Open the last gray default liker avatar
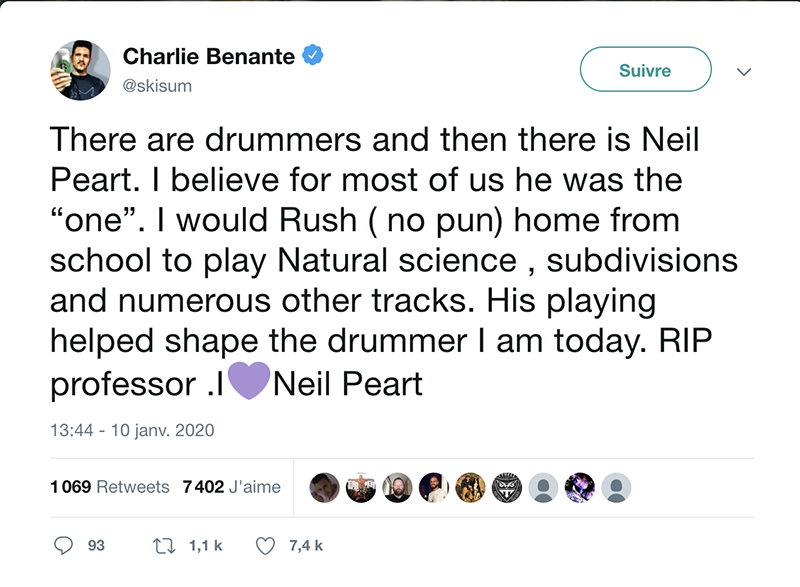Image resolution: width=800 pixels, height=587 pixels. [618, 487]
